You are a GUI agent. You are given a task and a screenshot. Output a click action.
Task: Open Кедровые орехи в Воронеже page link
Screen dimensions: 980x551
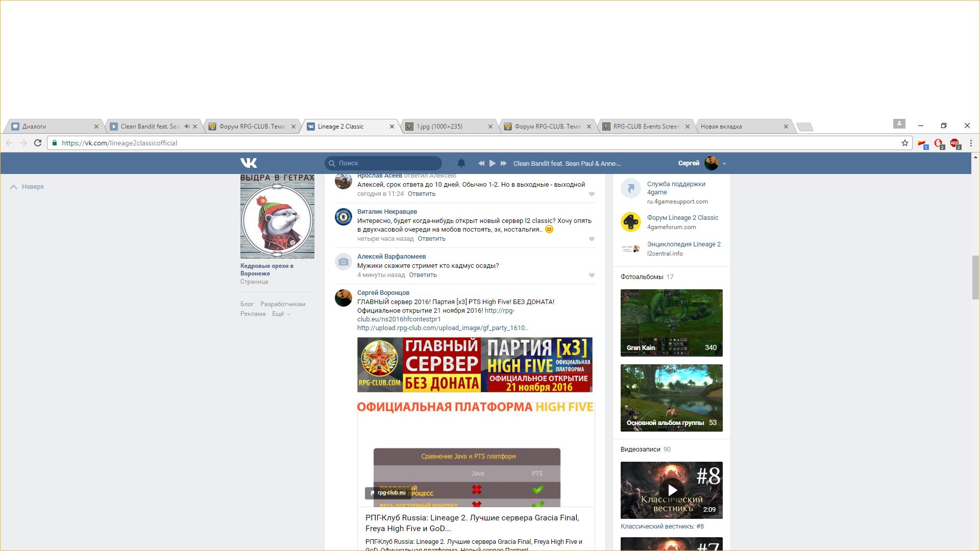tap(267, 269)
